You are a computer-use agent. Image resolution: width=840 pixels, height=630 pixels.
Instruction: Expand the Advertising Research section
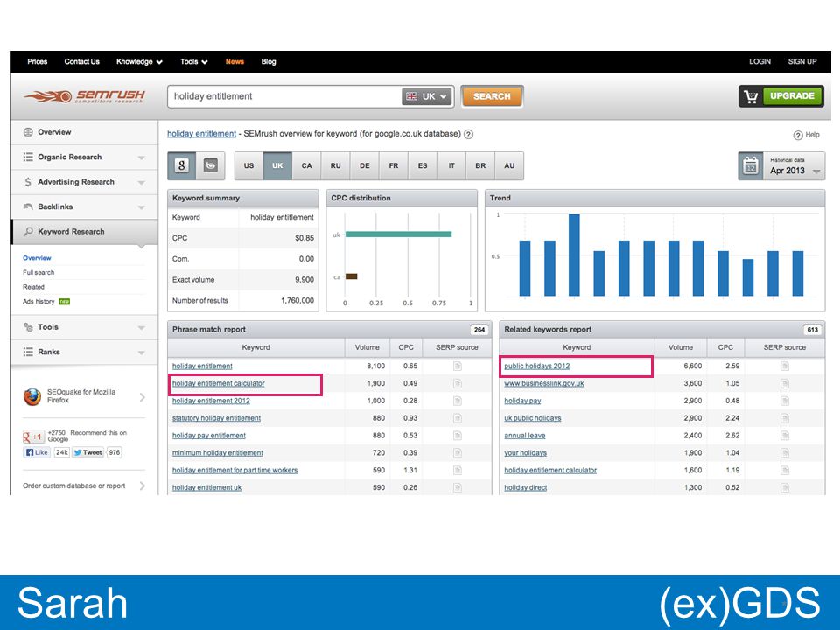tap(142, 182)
